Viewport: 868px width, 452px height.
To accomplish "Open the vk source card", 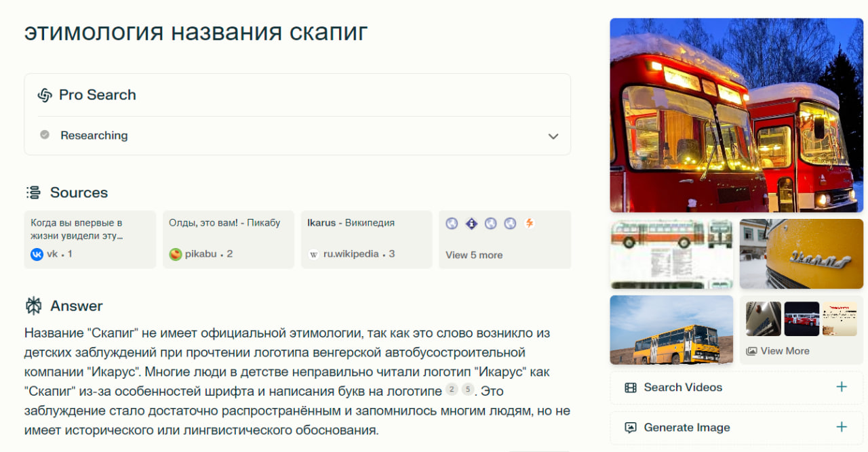I will pyautogui.click(x=91, y=239).
